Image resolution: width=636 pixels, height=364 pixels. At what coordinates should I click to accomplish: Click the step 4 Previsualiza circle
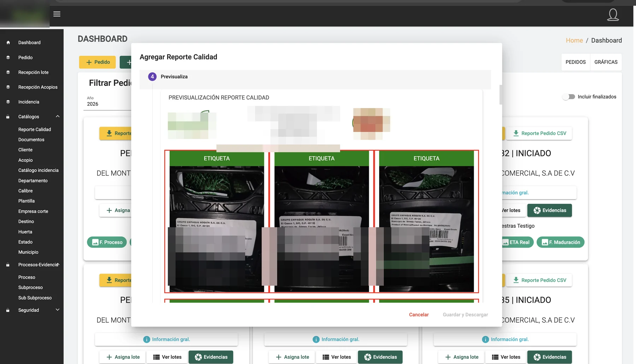point(152,77)
